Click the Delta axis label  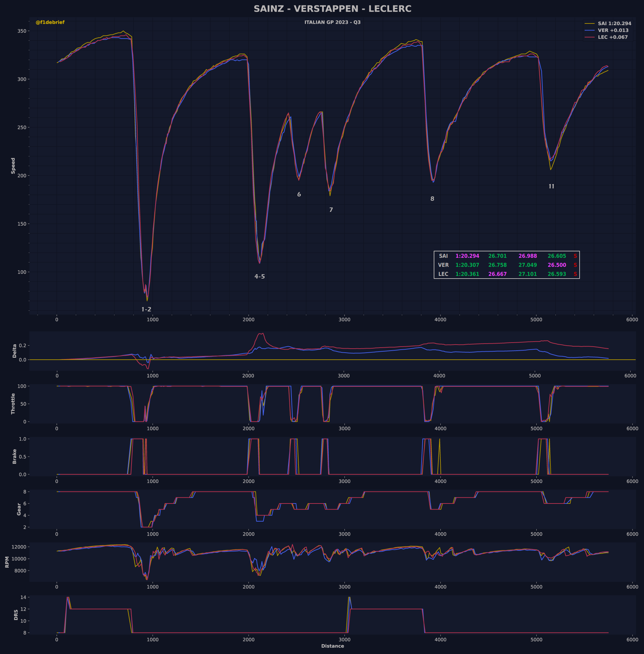(x=14, y=351)
